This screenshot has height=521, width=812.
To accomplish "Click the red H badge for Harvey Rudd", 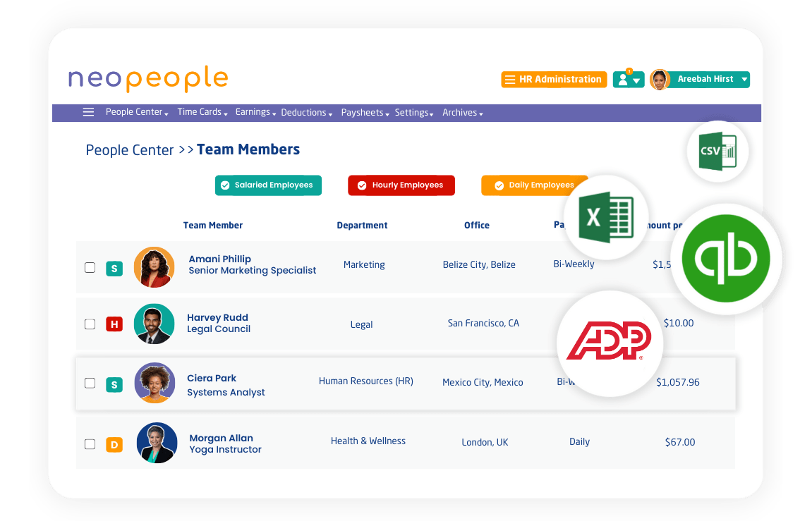I will point(114,324).
